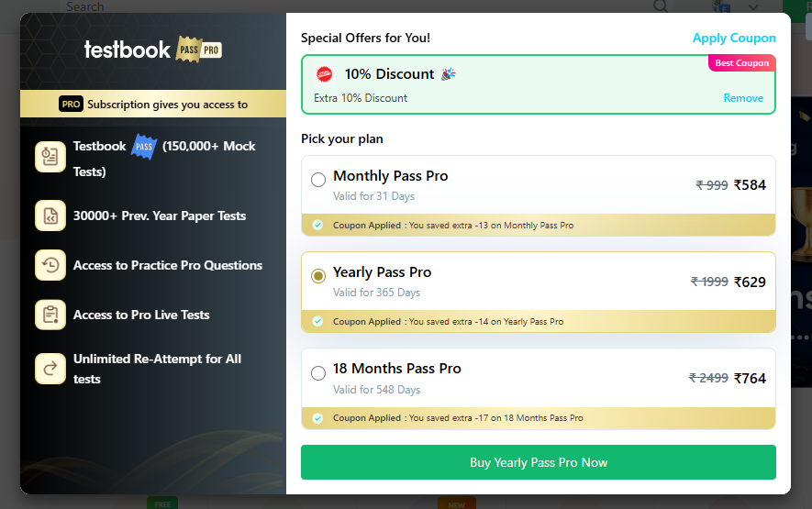
Task: Click the Monthly Pass Pro plan title
Action: pyautogui.click(x=391, y=176)
